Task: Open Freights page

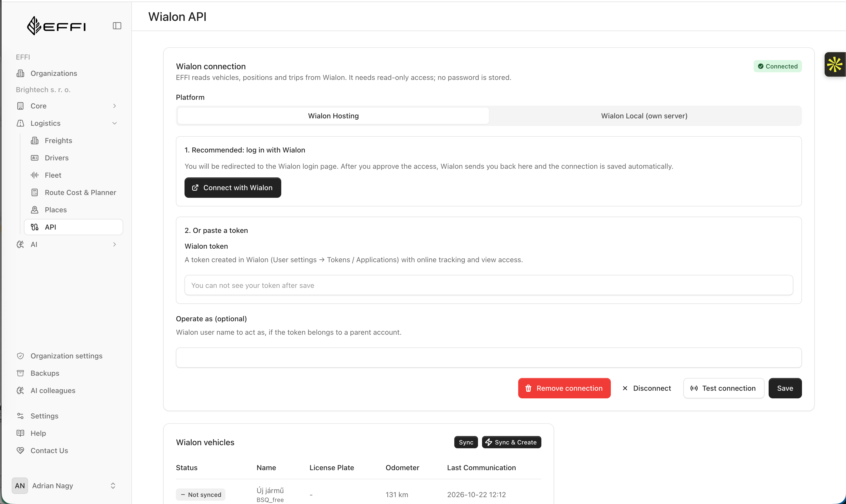Action: coord(58,141)
